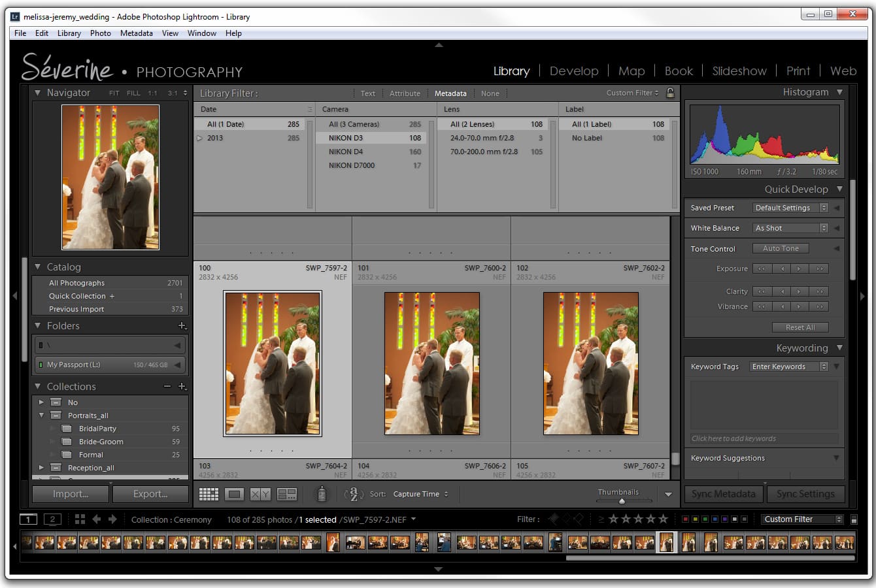Click the Export button
The width and height of the screenshot is (876, 588).
click(x=150, y=494)
